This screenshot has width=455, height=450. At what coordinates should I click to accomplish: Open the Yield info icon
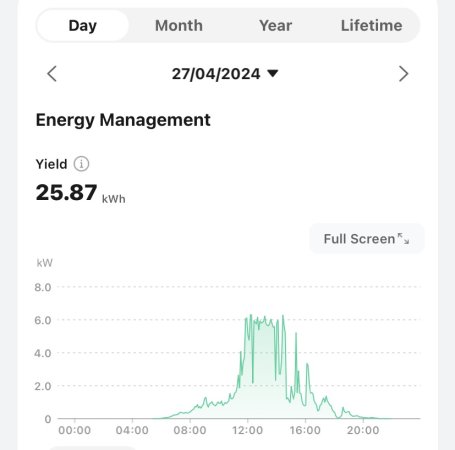pos(81,164)
